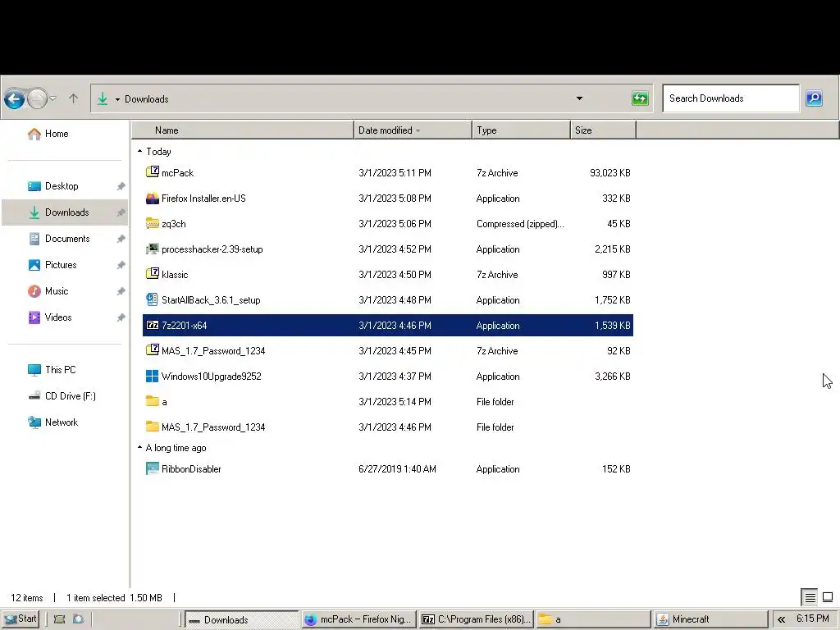
Task: Select the zq3ch zipped folder icon
Action: click(x=152, y=223)
